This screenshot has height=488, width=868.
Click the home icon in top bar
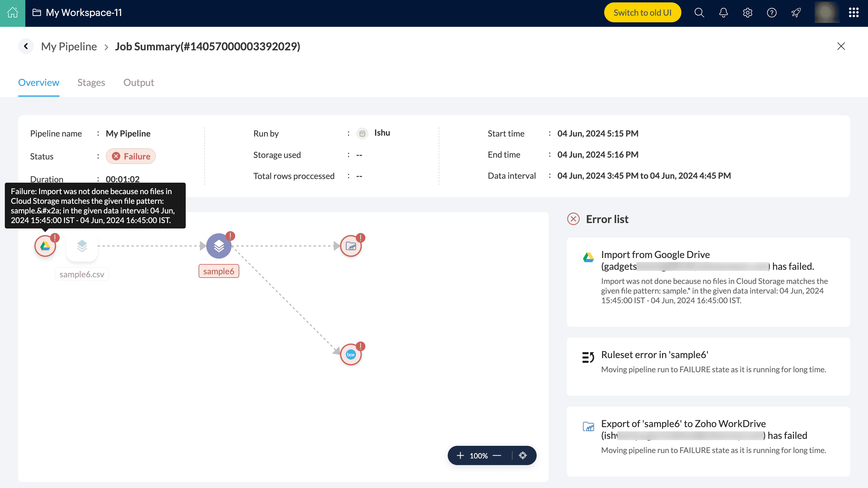(12, 13)
